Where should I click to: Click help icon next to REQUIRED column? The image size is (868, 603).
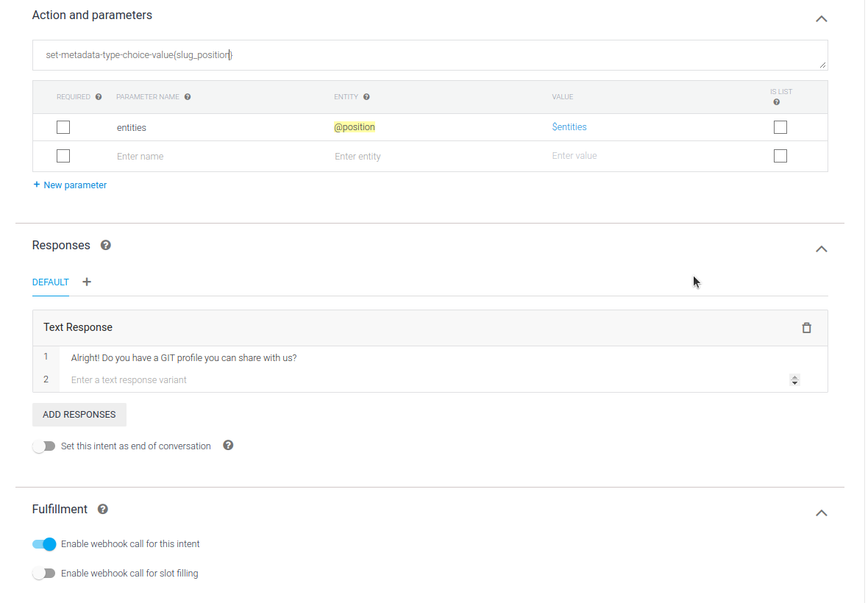click(x=99, y=97)
